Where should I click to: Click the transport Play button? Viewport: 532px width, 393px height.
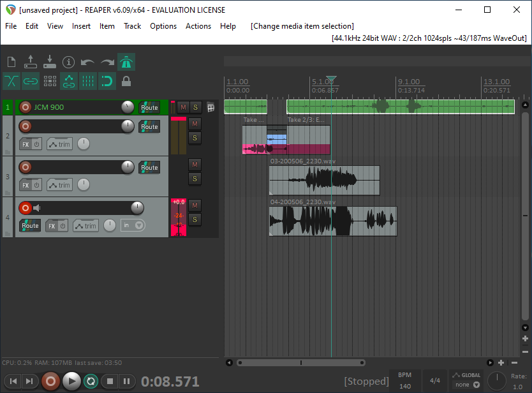(71, 381)
